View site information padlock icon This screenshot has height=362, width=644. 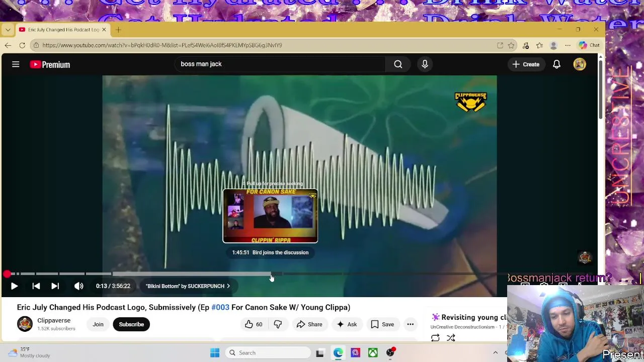[x=36, y=45]
